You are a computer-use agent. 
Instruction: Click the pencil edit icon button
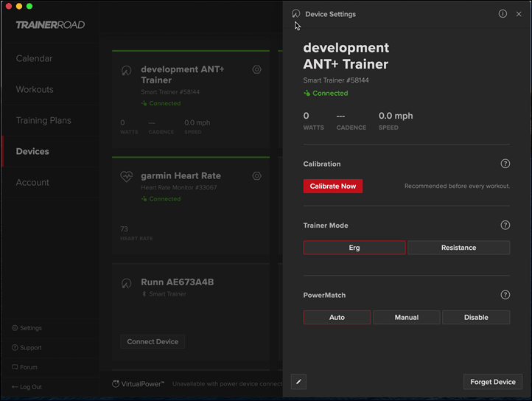point(298,382)
